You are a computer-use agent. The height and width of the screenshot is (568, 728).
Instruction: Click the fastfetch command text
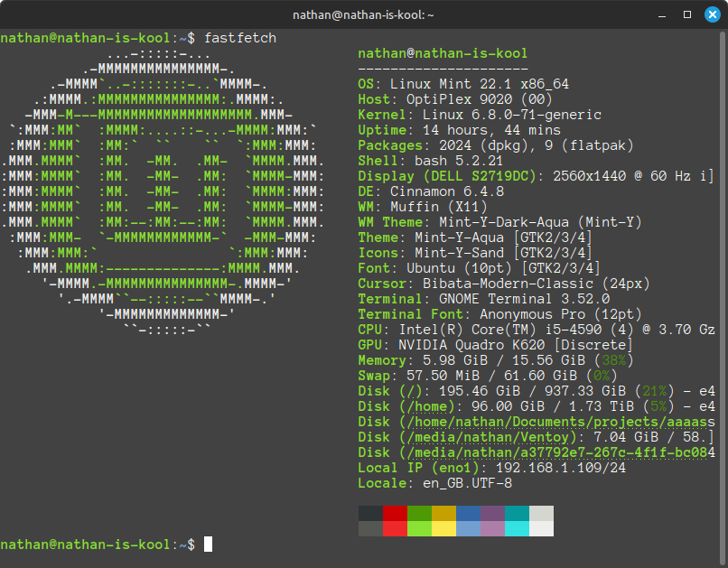[x=240, y=38]
